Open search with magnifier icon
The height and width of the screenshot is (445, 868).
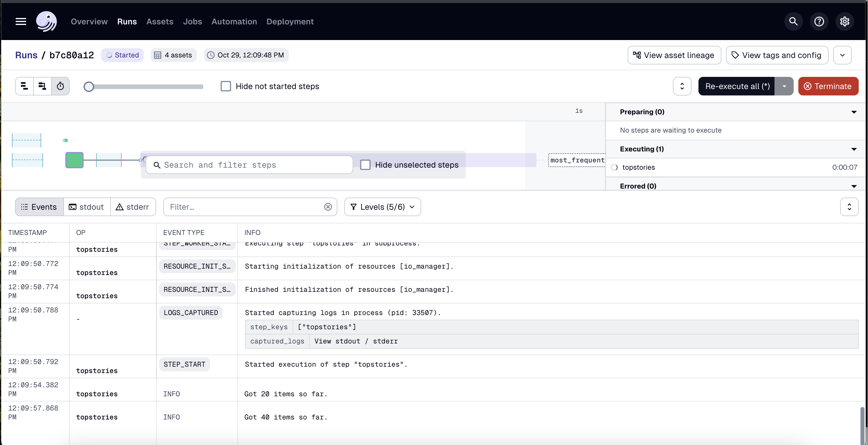click(793, 21)
